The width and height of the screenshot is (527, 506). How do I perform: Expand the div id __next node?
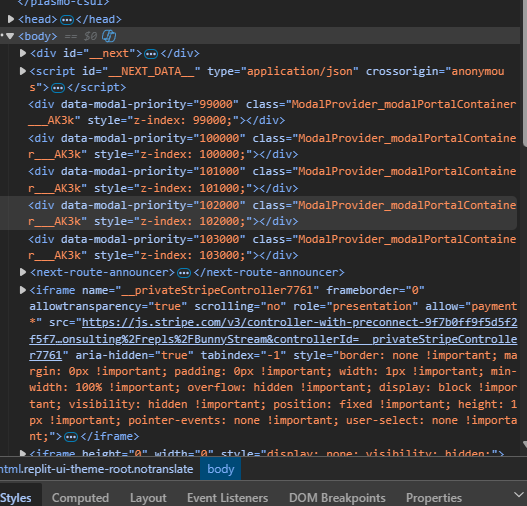pos(23,53)
